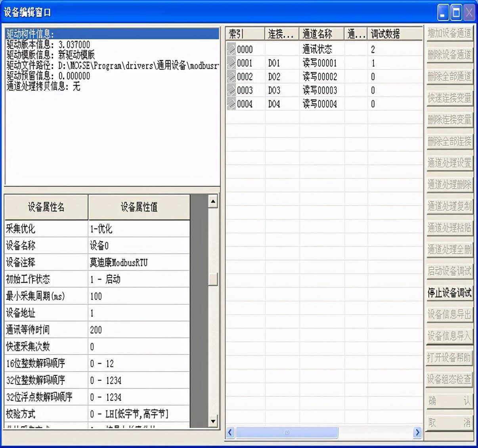
Task: Click the left arrow of horizontal scrollbar
Action: point(230,432)
